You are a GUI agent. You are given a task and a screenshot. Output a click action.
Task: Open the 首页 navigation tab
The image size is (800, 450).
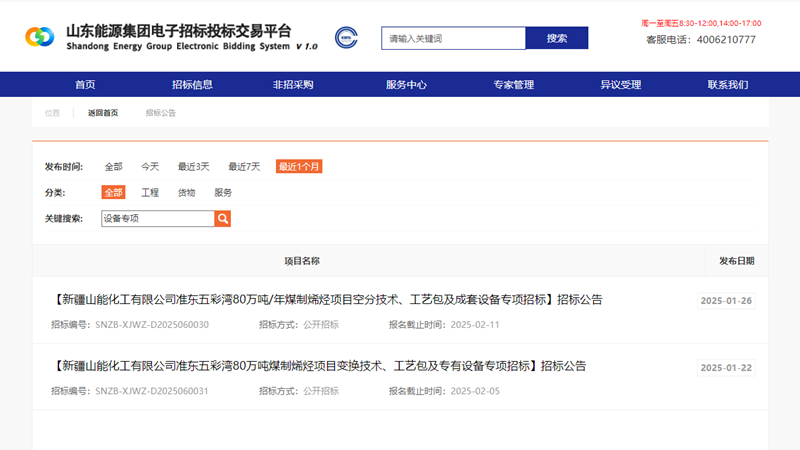[x=85, y=85]
